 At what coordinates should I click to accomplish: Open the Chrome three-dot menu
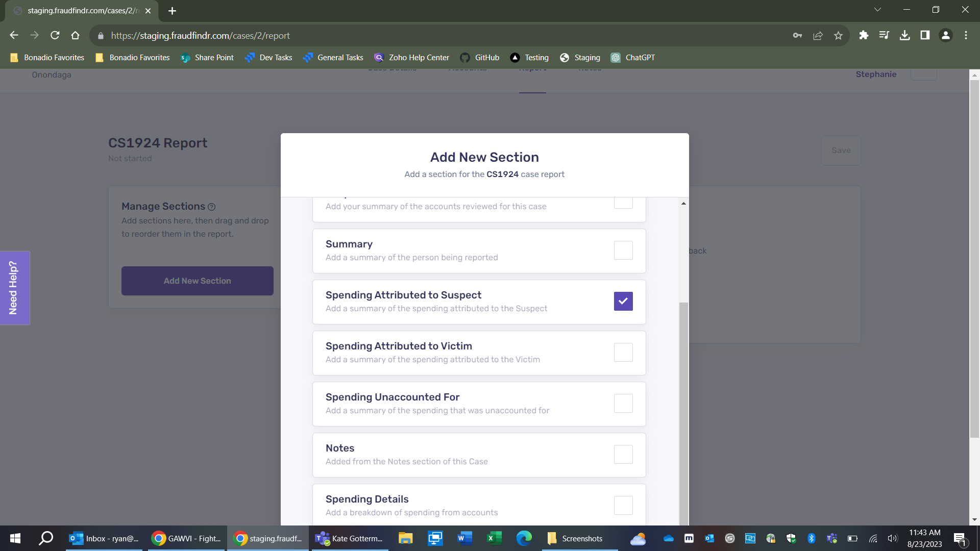tap(966, 35)
